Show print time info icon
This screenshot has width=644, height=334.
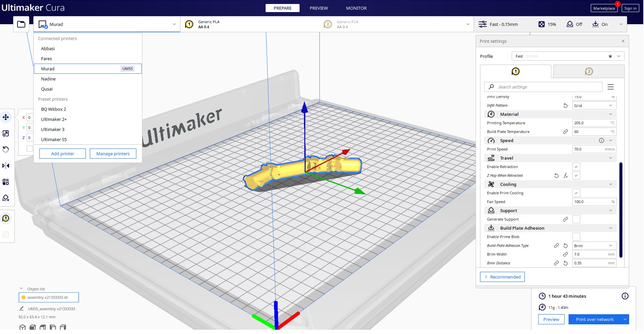tap(625, 296)
